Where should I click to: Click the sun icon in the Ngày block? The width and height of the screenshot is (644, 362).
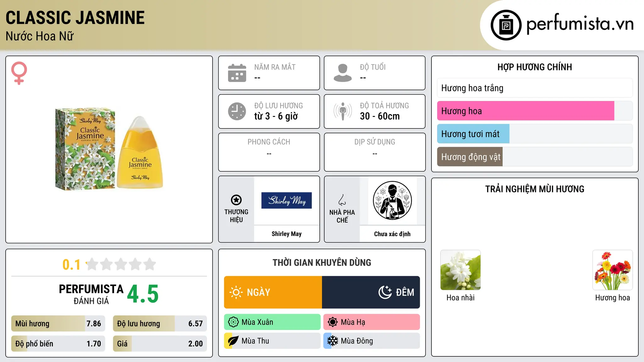pos(236,292)
